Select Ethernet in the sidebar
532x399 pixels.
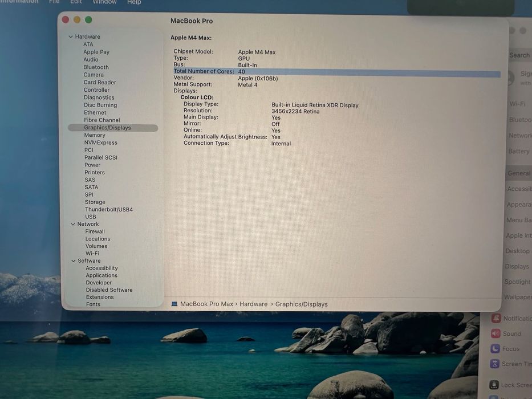pyautogui.click(x=95, y=112)
